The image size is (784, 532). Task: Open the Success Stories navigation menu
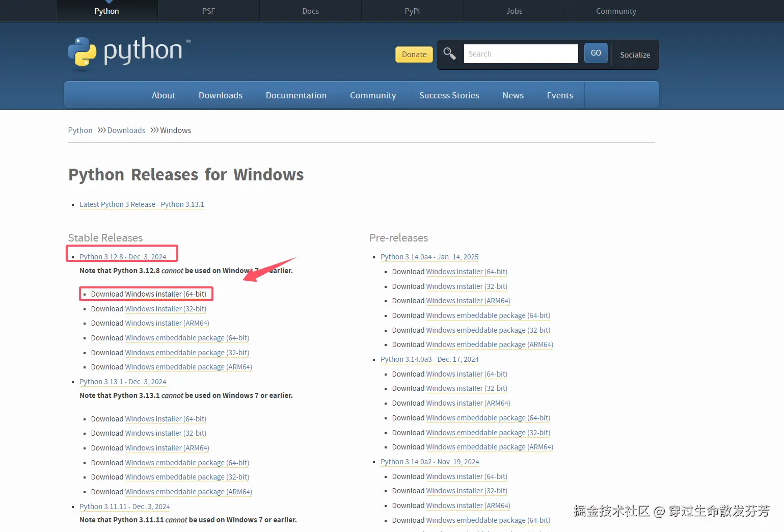coord(449,95)
